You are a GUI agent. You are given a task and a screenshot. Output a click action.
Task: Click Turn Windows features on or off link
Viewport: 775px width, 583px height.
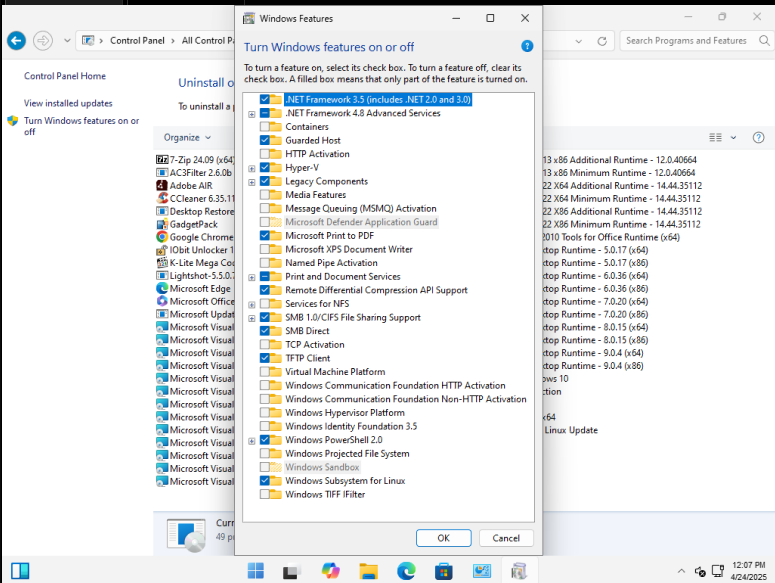pyautogui.click(x=82, y=126)
